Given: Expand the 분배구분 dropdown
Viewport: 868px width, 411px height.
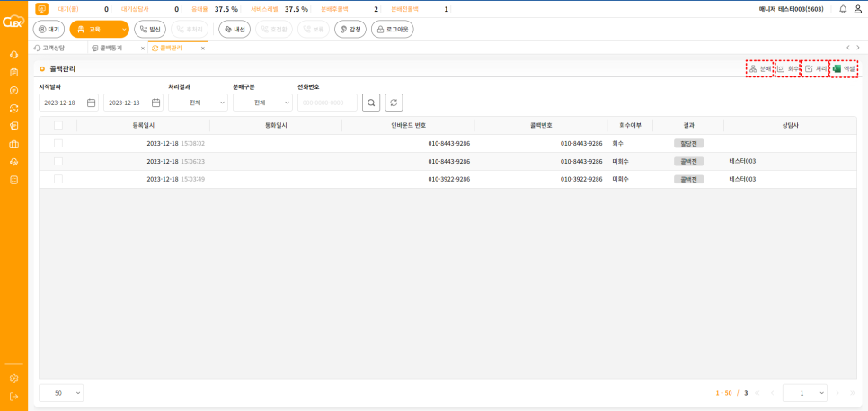Looking at the screenshot, I should (x=262, y=103).
